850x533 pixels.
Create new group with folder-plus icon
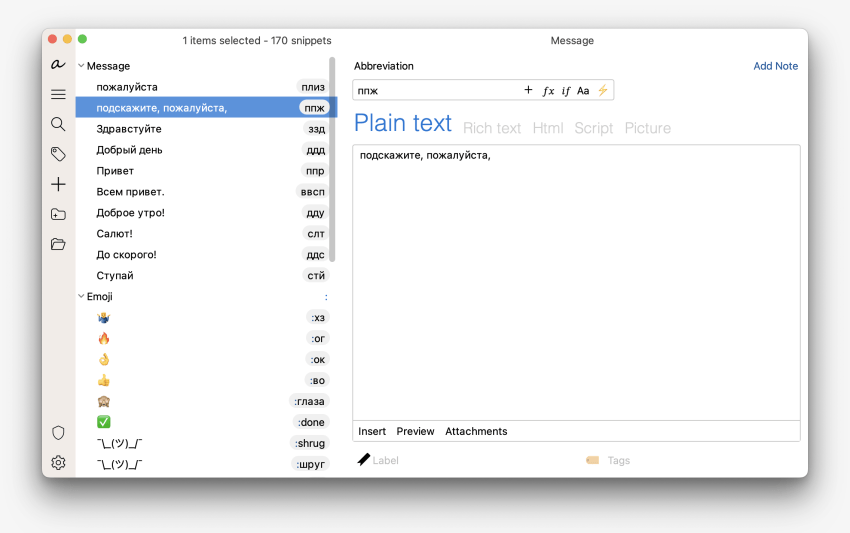tap(58, 214)
